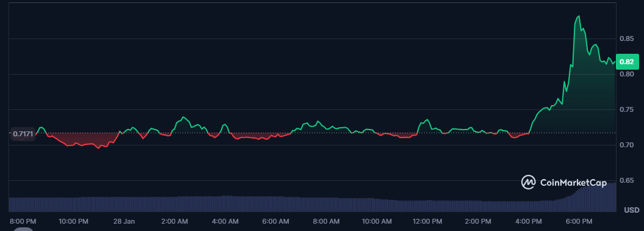Click the 2:00 AM time label
This screenshot has height=231, width=644.
(175, 222)
